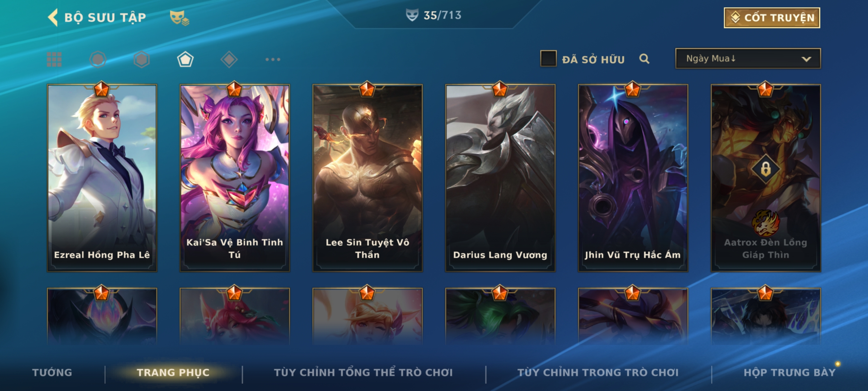Open the Hộp Trưng Bày tab
The width and height of the screenshot is (868, 391).
click(x=790, y=373)
